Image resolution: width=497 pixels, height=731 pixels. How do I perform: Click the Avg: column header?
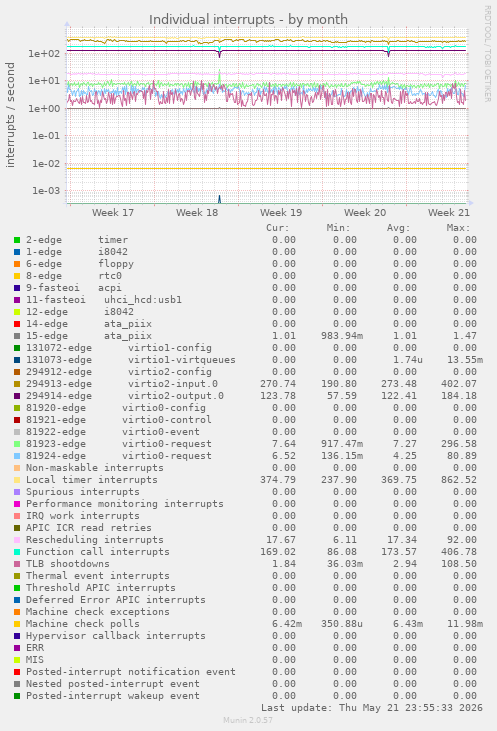[399, 228]
